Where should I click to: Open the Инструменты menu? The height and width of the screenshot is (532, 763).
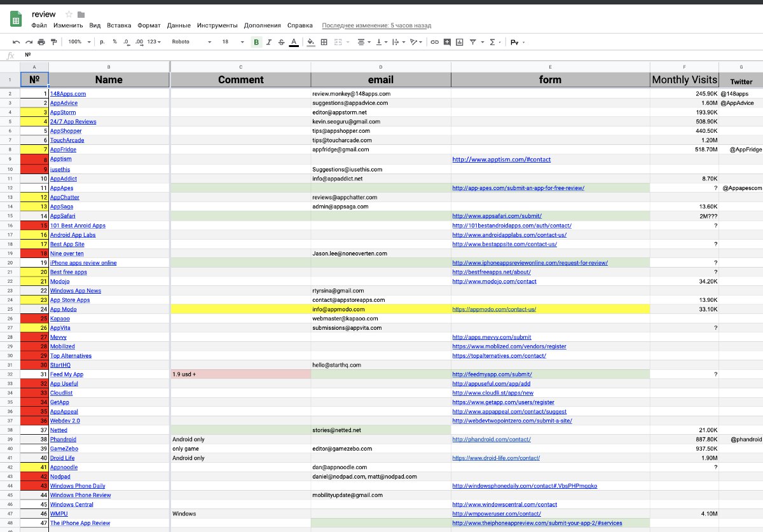(x=217, y=25)
